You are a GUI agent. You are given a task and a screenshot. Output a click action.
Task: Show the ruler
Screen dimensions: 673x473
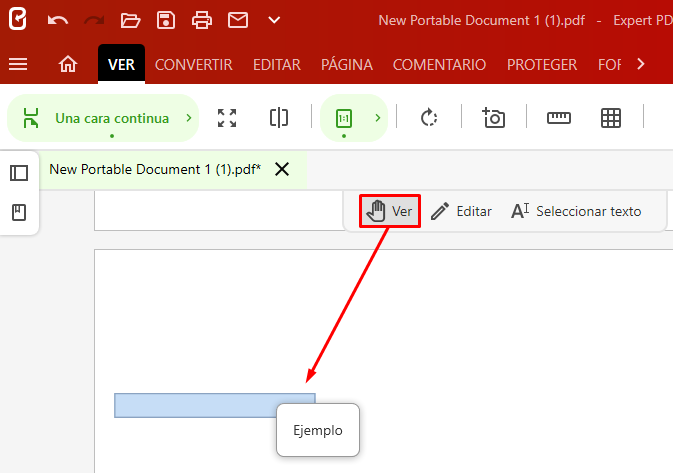(x=559, y=118)
